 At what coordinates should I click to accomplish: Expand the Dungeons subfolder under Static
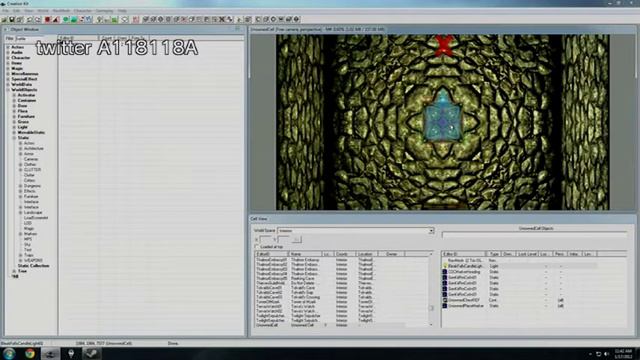[21, 186]
